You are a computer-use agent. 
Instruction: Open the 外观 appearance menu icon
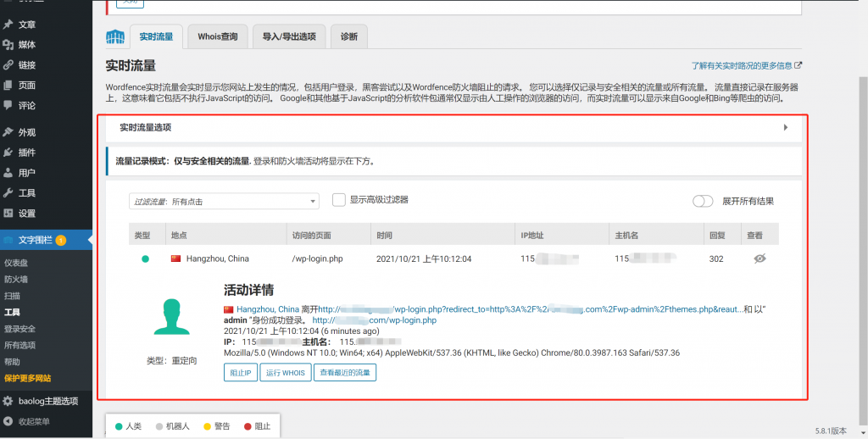click(x=8, y=131)
